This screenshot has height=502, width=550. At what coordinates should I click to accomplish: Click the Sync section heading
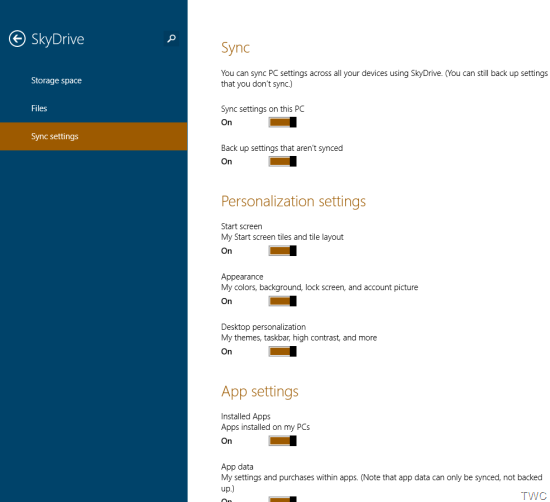235,48
